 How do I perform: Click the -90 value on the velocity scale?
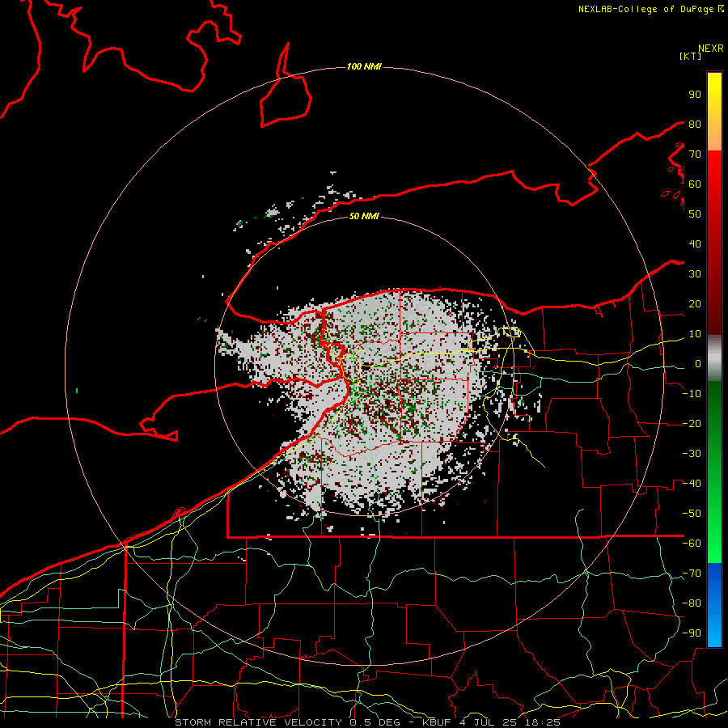pyautogui.click(x=692, y=633)
